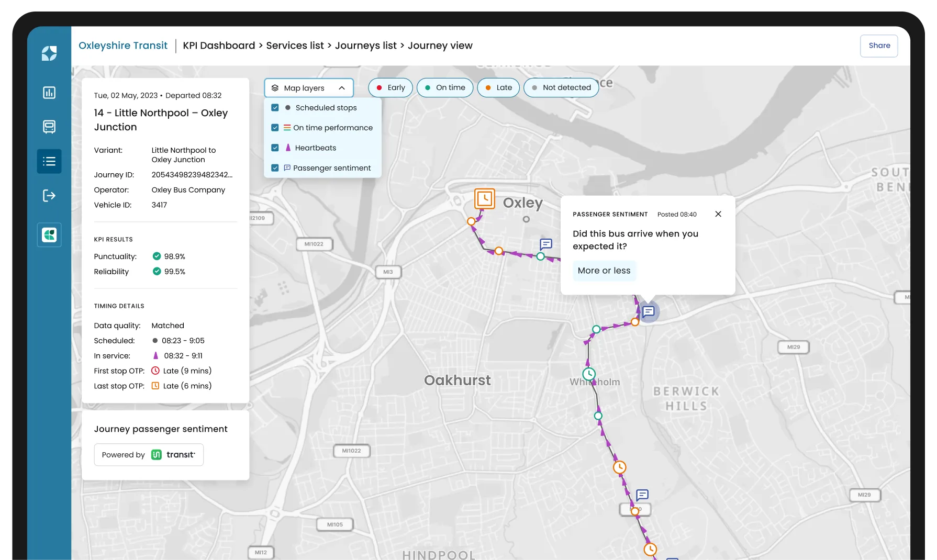Viewport: 937px width, 560px height.
Task: Click the Oxleyshire Transit logo icon in sidebar
Action: click(49, 53)
